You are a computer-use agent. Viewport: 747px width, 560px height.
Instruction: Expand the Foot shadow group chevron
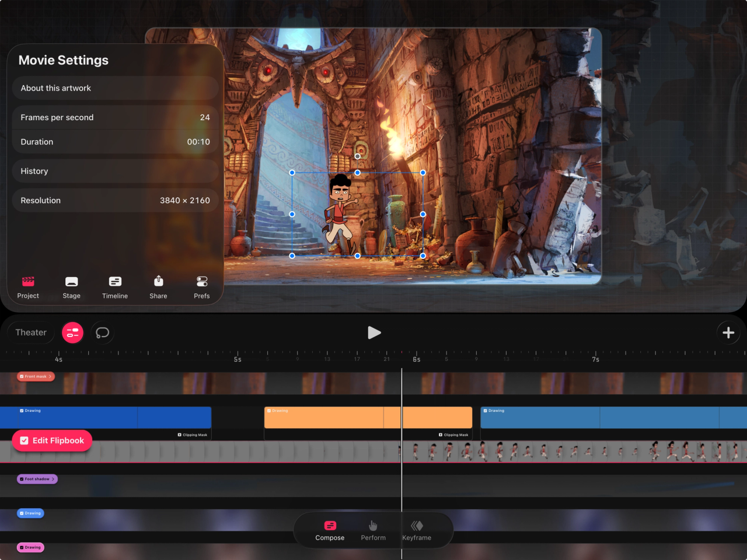pos(53,479)
